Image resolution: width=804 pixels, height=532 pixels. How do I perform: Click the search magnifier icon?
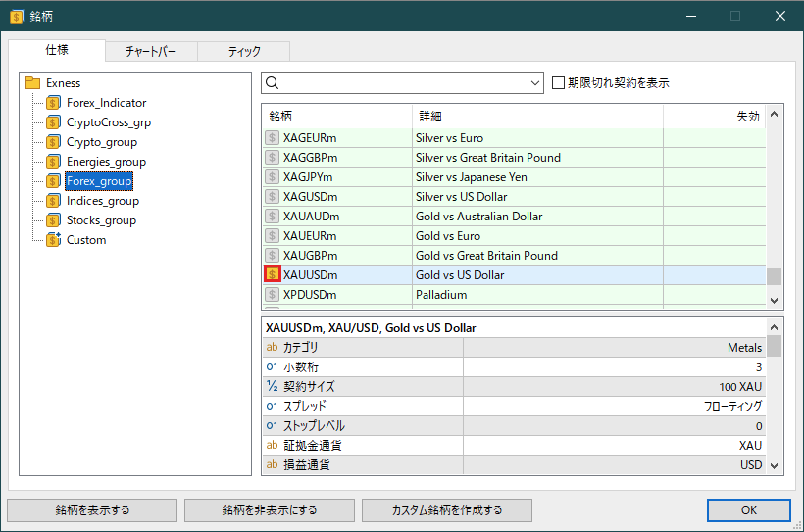click(x=274, y=83)
